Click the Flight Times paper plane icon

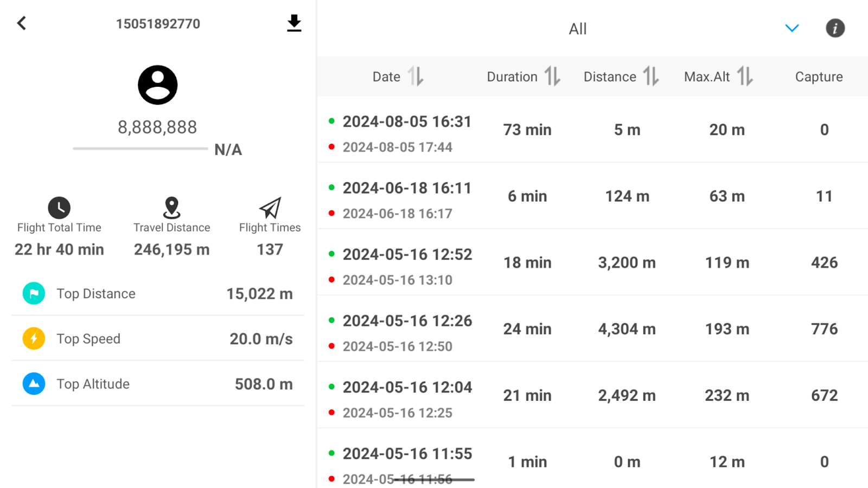270,207
